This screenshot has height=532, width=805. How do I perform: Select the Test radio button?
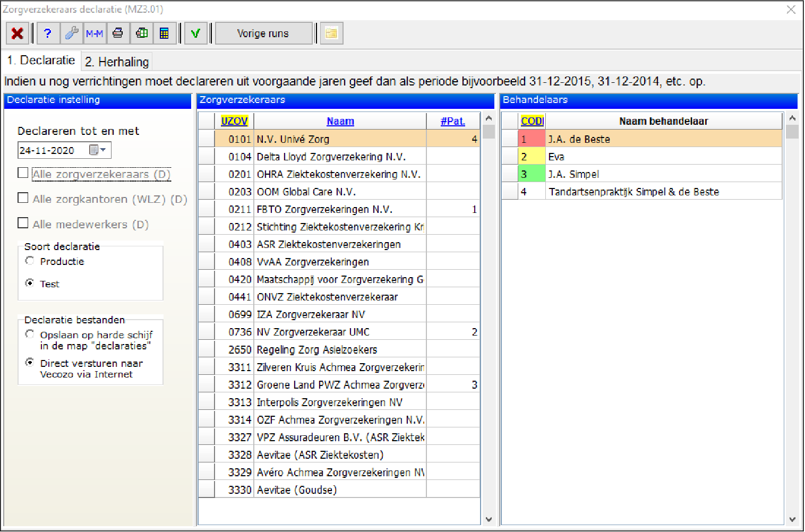[30, 283]
